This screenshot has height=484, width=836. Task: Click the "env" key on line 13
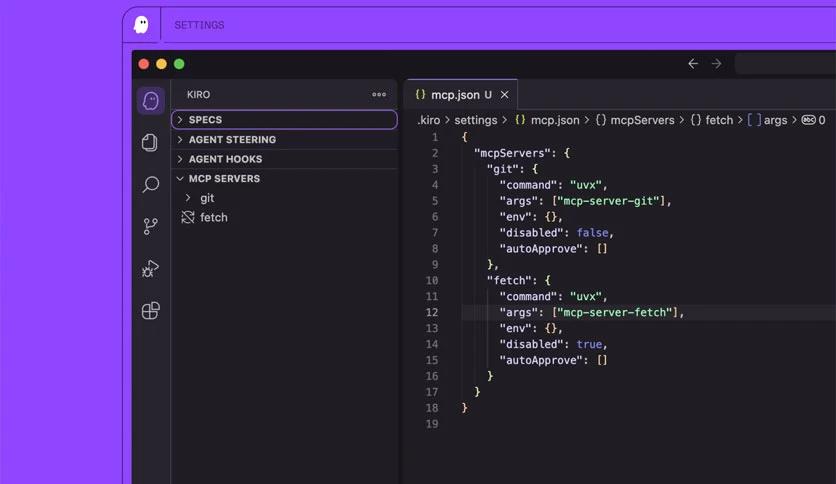(x=516, y=328)
